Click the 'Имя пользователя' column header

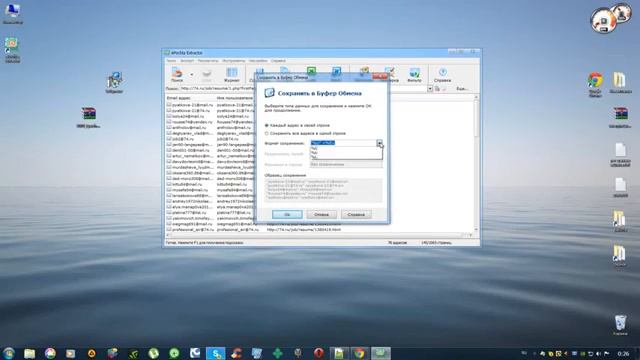[235, 98]
